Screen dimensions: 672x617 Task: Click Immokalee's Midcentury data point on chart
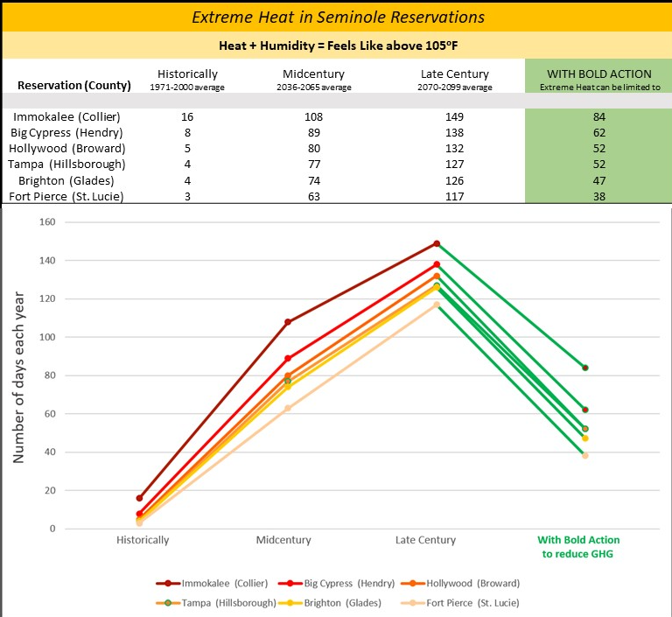[288, 322]
